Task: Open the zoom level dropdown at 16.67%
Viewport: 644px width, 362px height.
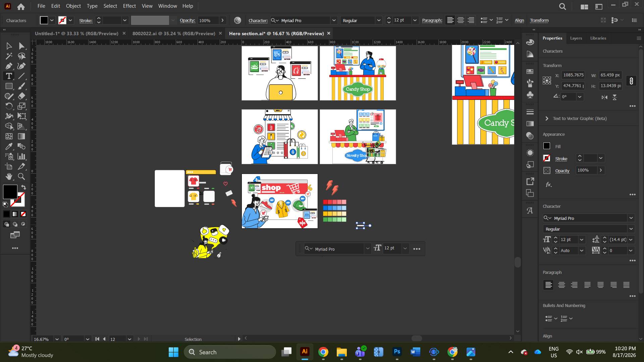Action: click(x=57, y=339)
